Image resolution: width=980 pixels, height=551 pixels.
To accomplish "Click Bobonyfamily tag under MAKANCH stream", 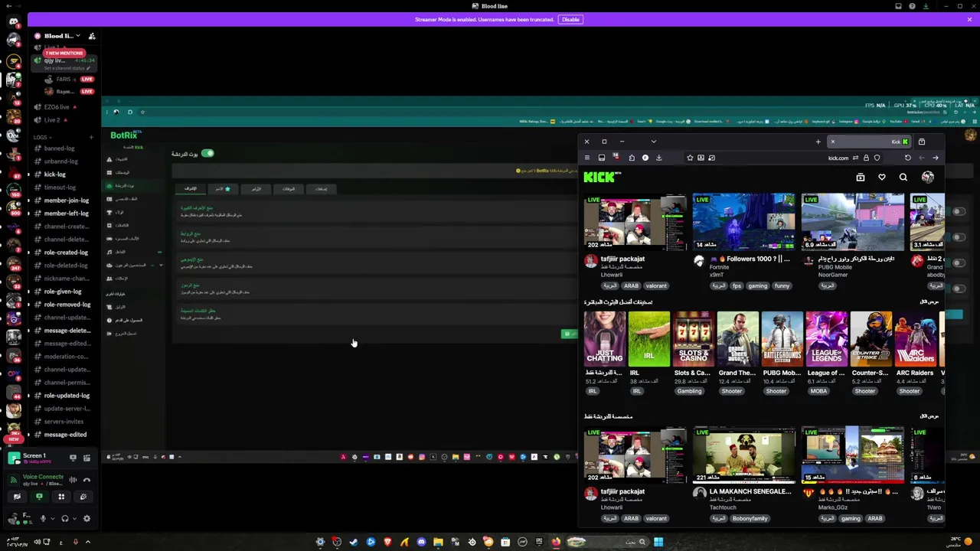I will (x=750, y=519).
